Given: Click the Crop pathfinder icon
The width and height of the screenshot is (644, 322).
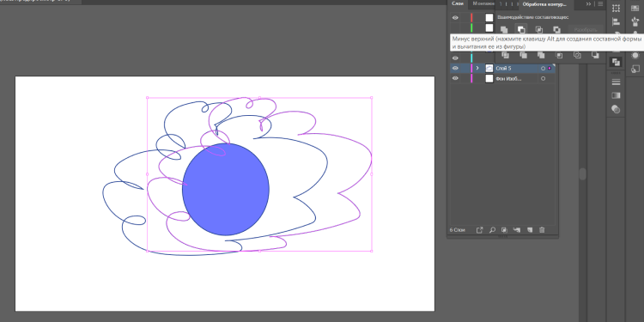Looking at the screenshot, I should tap(559, 55).
